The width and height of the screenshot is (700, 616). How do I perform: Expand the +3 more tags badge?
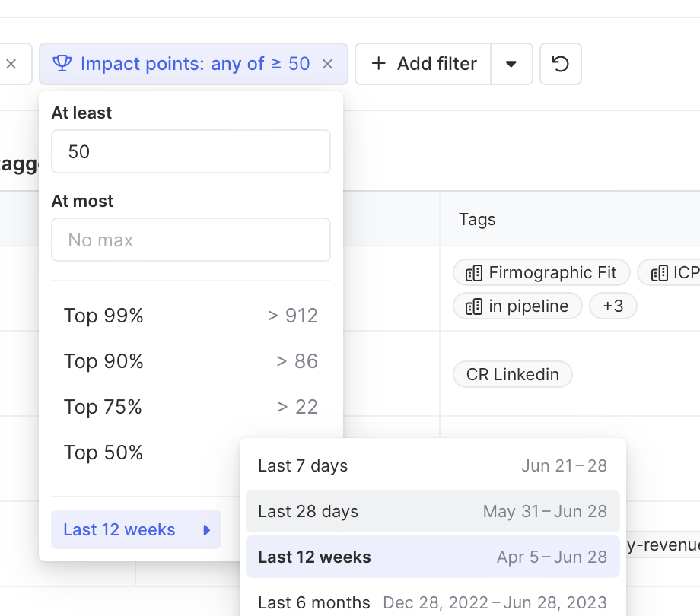coord(613,306)
